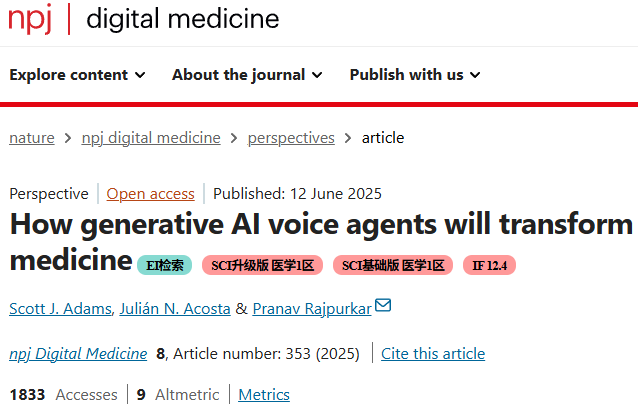Click the EI检索 badge
Viewport: 638px width, 405px height.
(x=164, y=265)
